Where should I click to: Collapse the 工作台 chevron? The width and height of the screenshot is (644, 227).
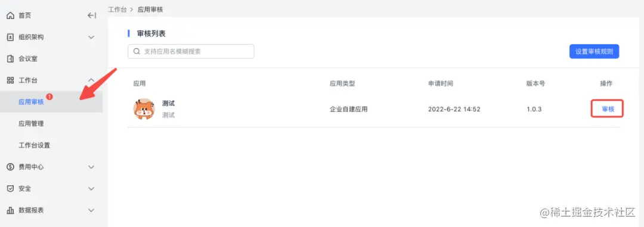tap(92, 80)
